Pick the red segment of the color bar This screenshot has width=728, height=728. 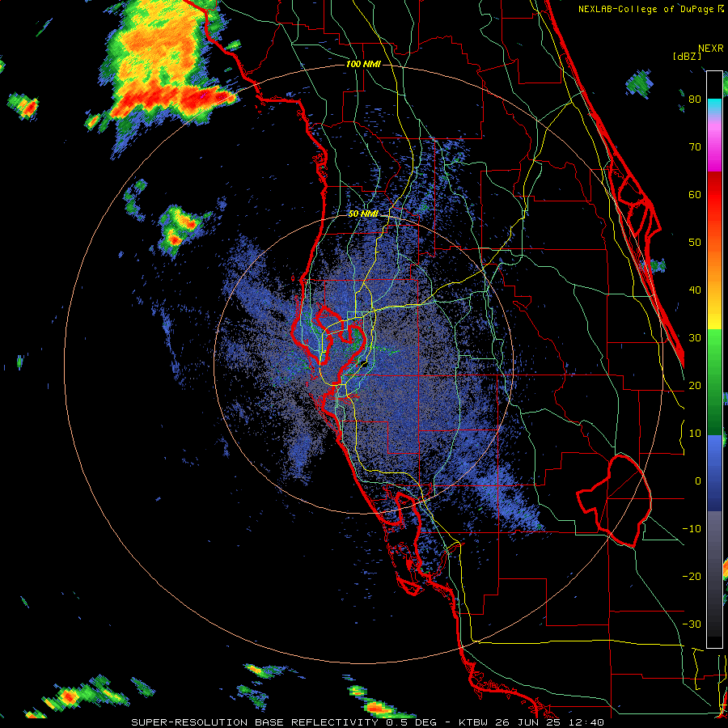714,196
